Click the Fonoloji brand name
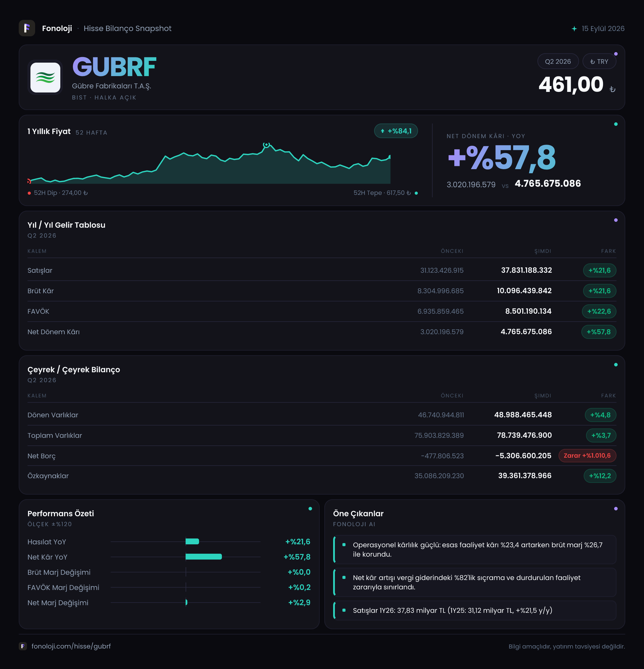Screen dimensions: 644x669 tap(57, 28)
